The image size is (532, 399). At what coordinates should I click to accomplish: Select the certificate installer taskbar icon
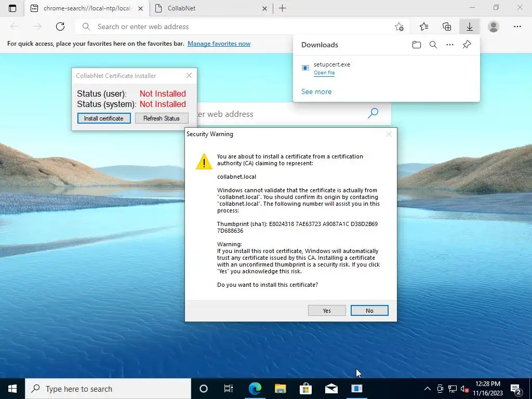[x=356, y=389]
